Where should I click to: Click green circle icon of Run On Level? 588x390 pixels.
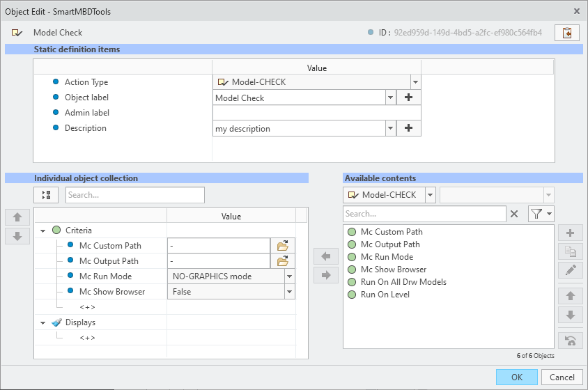pyautogui.click(x=352, y=295)
